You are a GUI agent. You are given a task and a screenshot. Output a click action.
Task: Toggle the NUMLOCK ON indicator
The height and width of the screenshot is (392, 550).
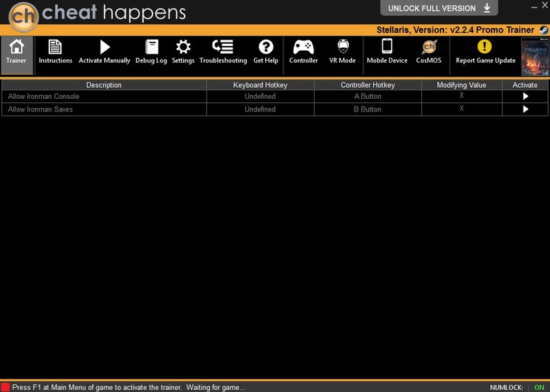(x=539, y=387)
